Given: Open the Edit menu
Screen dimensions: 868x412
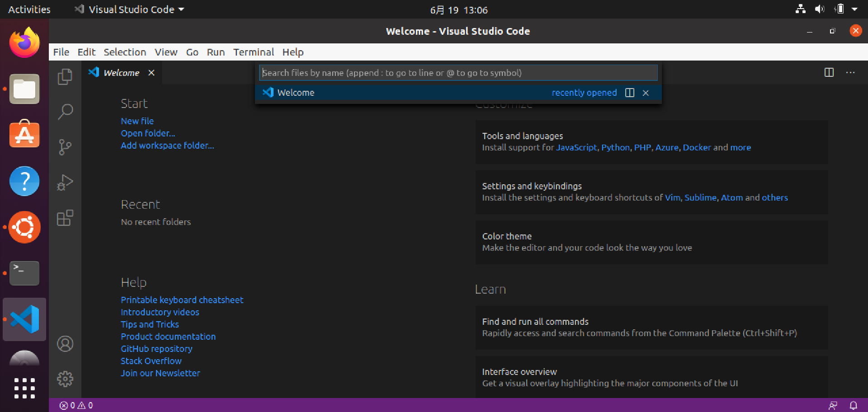Looking at the screenshot, I should point(86,52).
